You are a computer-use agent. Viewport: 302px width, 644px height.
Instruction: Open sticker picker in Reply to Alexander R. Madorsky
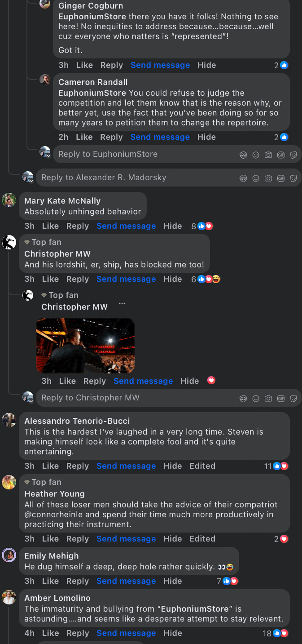(293, 178)
